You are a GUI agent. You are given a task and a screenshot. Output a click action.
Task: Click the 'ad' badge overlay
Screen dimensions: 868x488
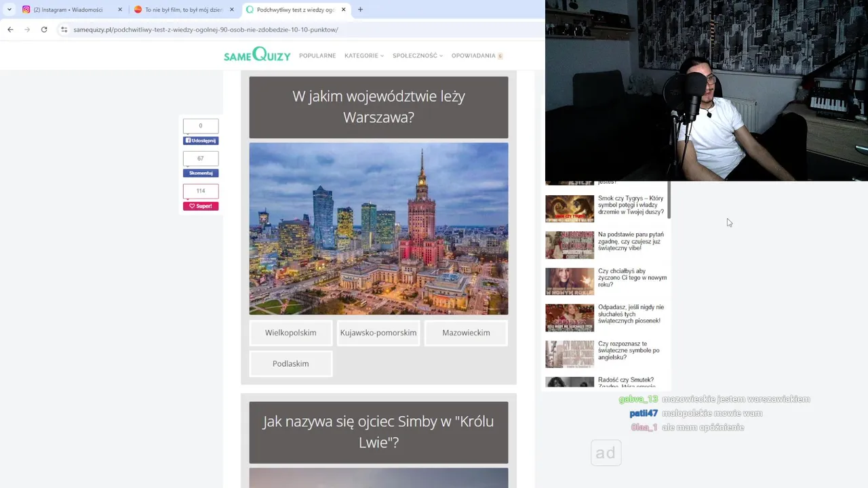click(x=606, y=453)
